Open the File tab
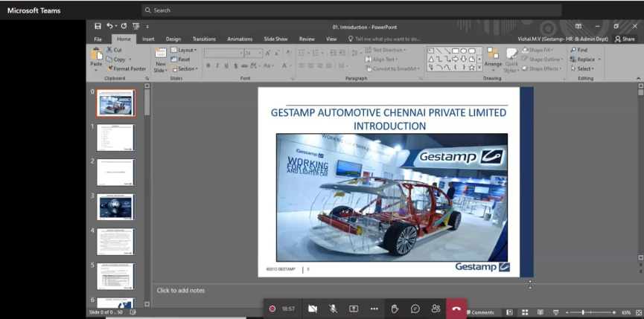644x319 pixels. point(98,39)
